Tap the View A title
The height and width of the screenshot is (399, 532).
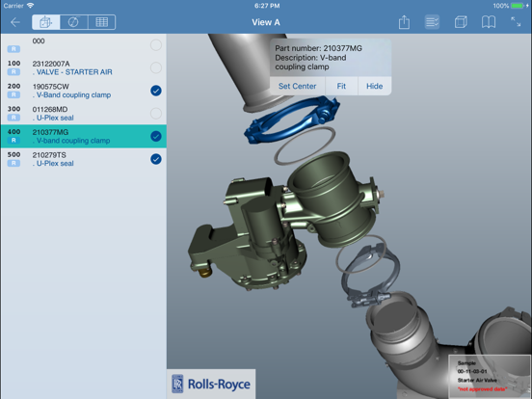(x=266, y=22)
